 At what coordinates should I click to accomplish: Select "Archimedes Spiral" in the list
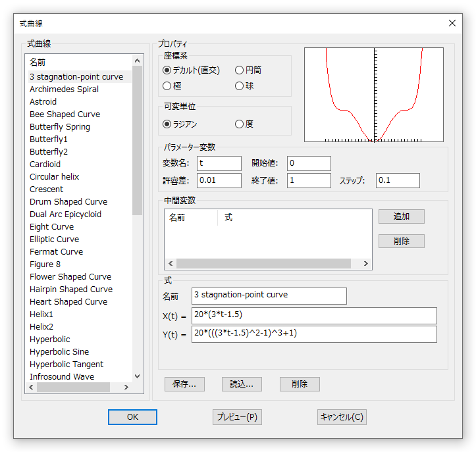(64, 89)
